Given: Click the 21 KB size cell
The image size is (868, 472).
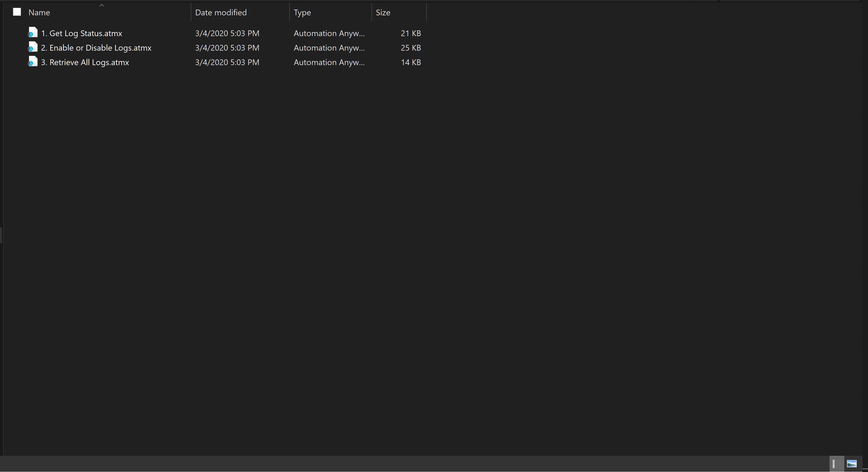Looking at the screenshot, I should (410, 33).
